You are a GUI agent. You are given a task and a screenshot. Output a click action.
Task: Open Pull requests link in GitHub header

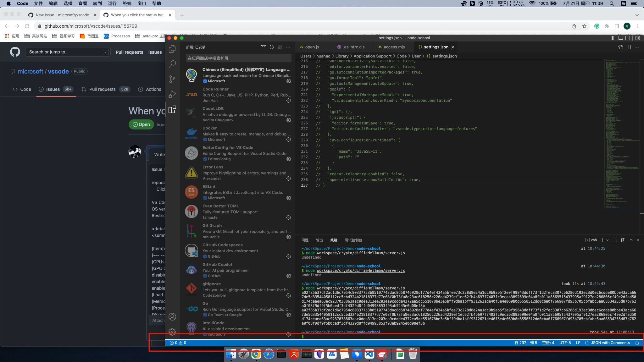[x=129, y=52]
